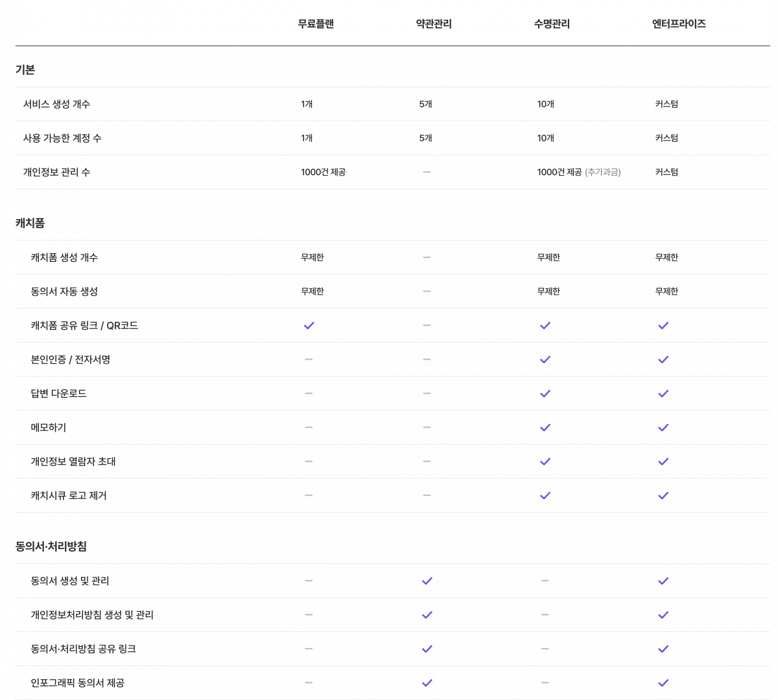Screen dimensions: 778x700
Task: Click the 동의서 자동 생성 row label
Action: (64, 292)
